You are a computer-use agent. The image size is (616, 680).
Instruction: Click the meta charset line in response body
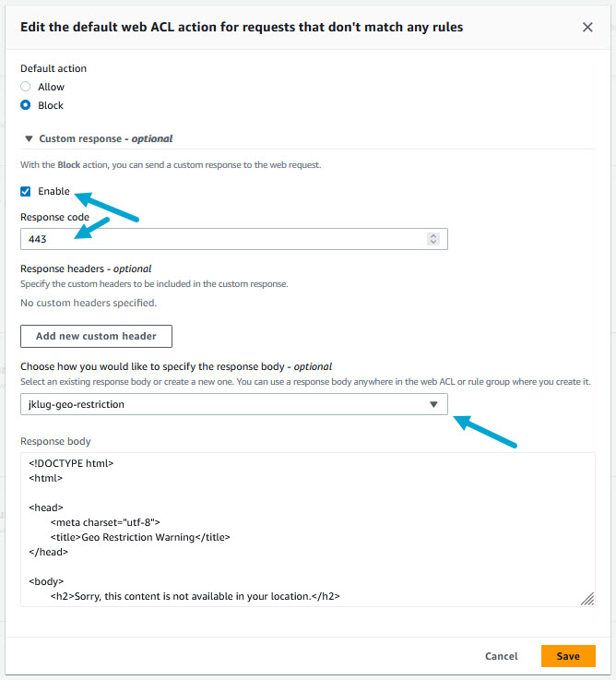[x=106, y=521]
